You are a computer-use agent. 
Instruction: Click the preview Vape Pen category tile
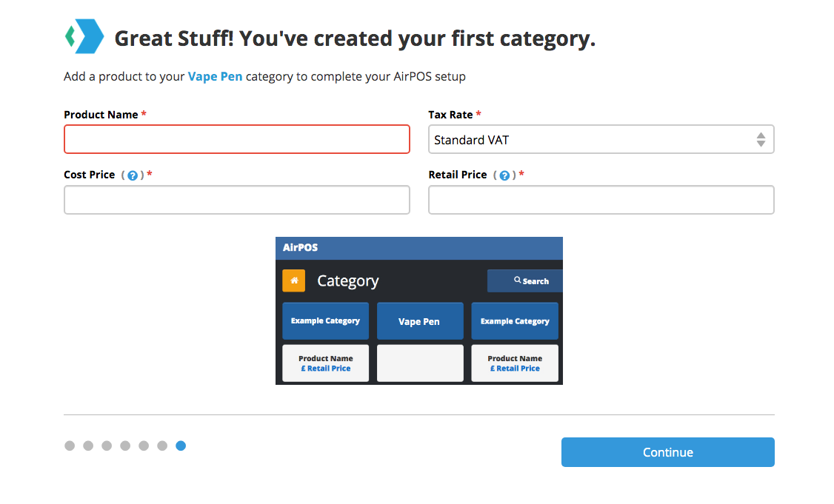(420, 321)
